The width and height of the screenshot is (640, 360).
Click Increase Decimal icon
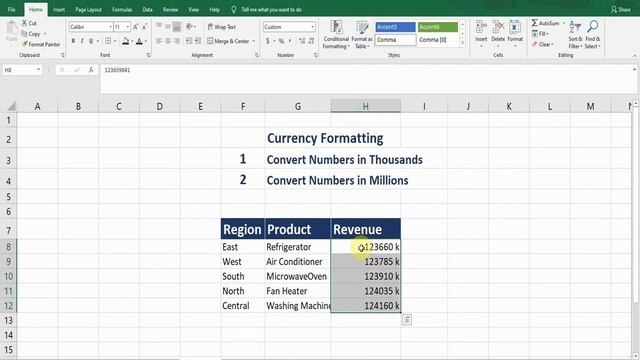click(x=302, y=41)
